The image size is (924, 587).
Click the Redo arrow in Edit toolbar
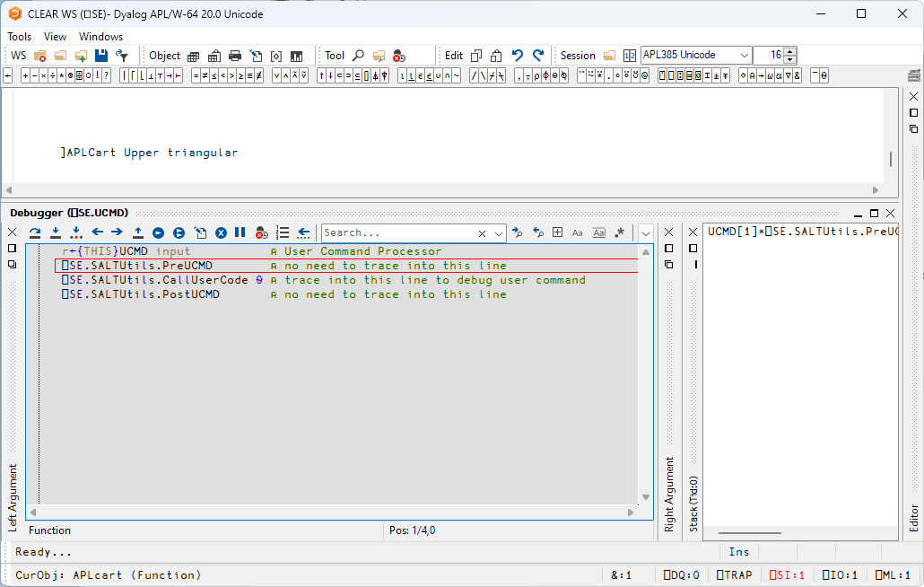[538, 56]
